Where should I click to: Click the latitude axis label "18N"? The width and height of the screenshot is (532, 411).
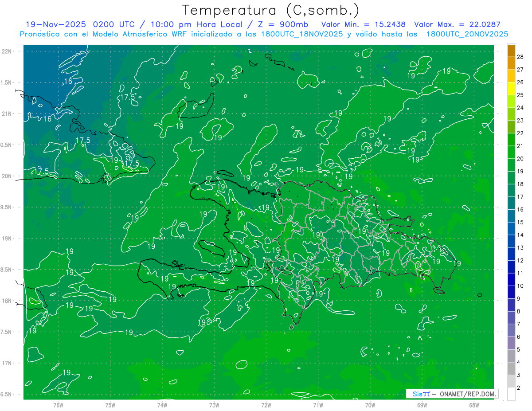point(7,301)
